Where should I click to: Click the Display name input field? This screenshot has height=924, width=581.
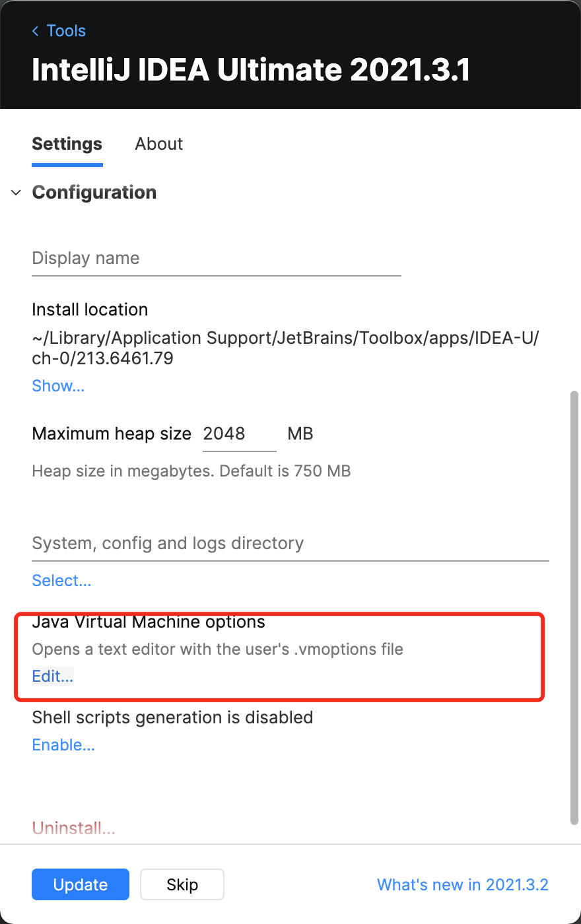point(217,258)
